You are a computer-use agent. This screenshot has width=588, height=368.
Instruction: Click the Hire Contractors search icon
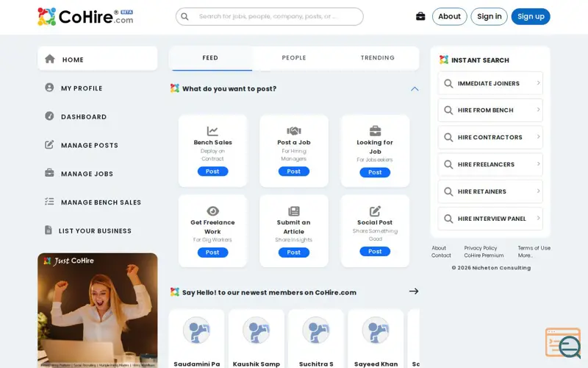point(448,138)
